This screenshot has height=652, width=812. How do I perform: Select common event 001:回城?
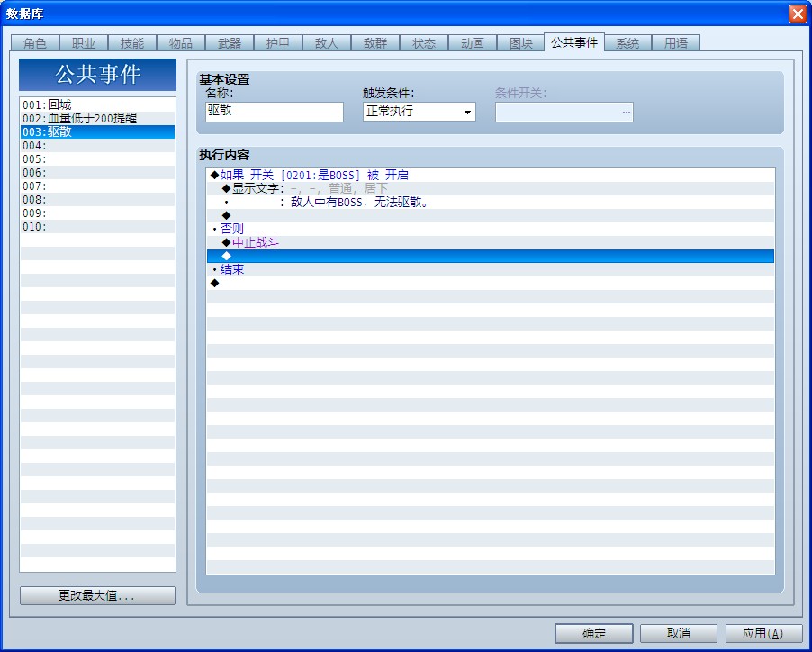click(x=97, y=104)
